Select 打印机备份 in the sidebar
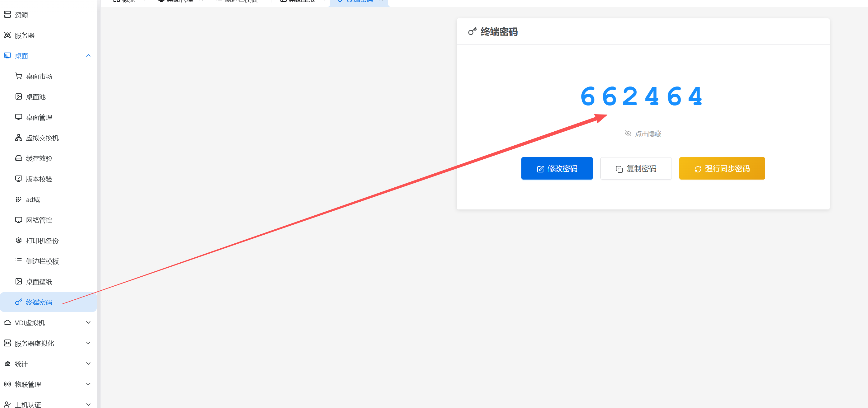This screenshot has height=408, width=868. click(42, 241)
